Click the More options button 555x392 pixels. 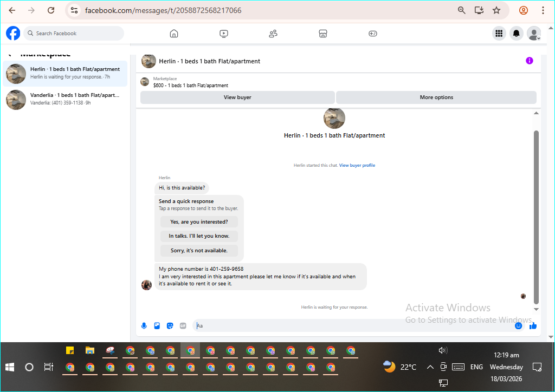tap(436, 97)
